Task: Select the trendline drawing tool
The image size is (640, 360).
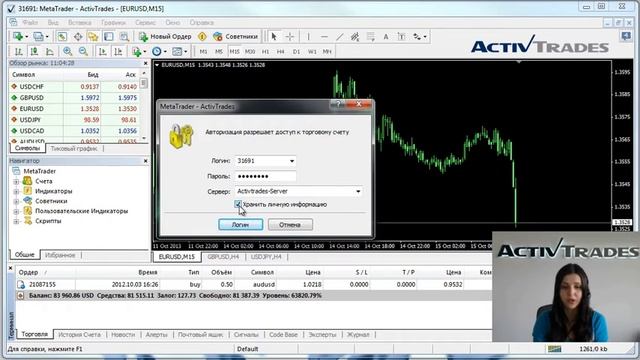Action: click(x=339, y=37)
